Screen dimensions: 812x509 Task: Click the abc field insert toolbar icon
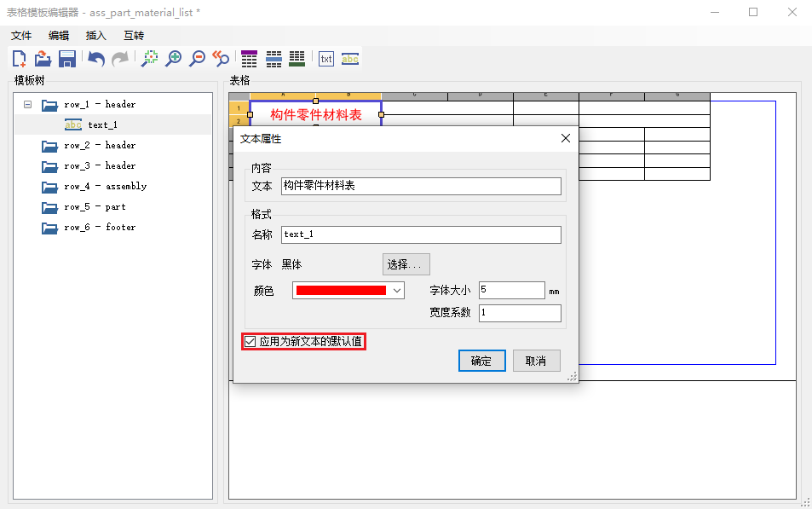click(x=350, y=59)
